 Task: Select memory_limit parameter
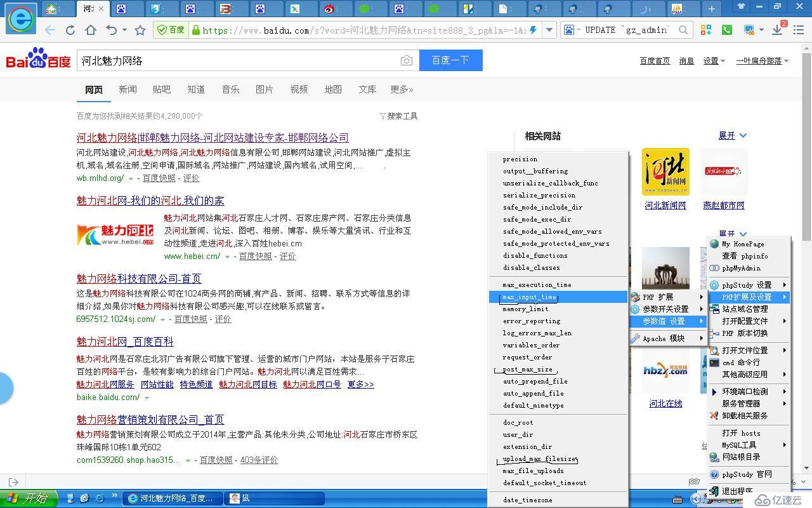point(558,309)
